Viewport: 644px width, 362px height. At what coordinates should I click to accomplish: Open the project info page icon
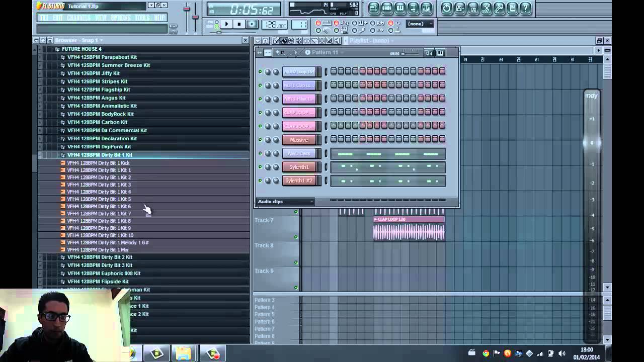(x=512, y=8)
